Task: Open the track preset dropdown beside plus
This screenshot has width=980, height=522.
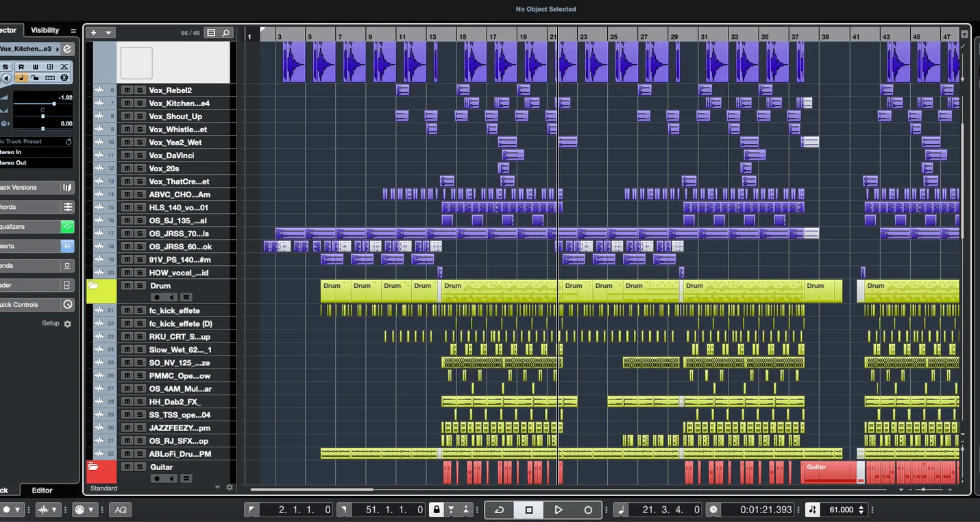Action: pos(108,32)
